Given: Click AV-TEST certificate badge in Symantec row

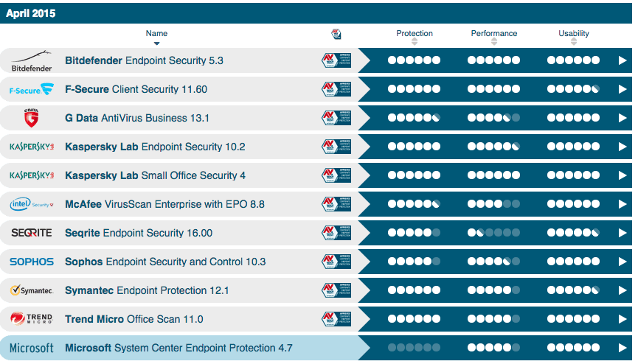Looking at the screenshot, I should [336, 290].
